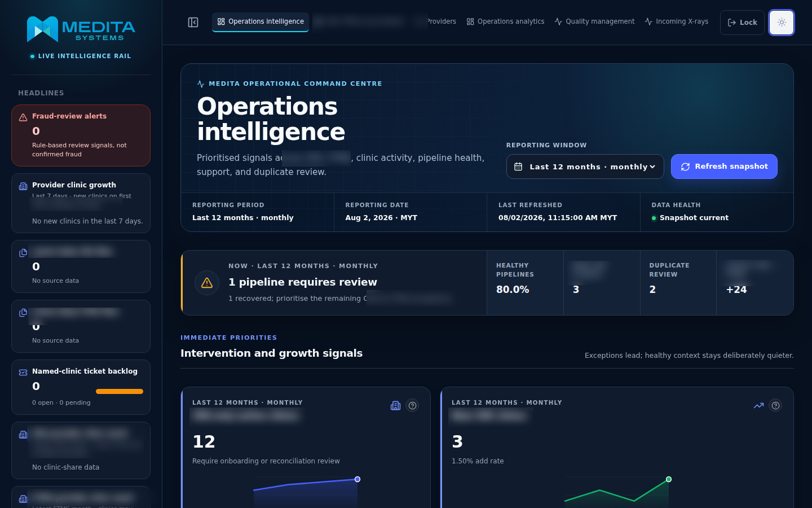Click the fraud-review warning triangle icon

click(x=23, y=117)
